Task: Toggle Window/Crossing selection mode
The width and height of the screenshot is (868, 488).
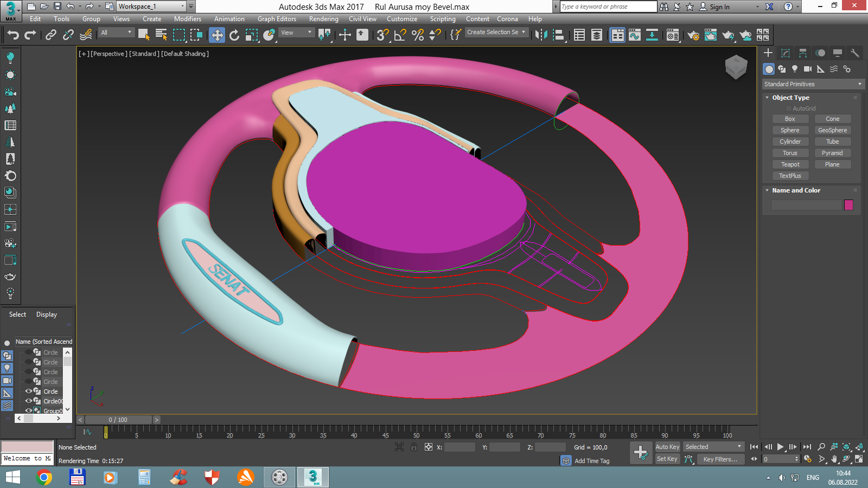Action: click(x=196, y=35)
